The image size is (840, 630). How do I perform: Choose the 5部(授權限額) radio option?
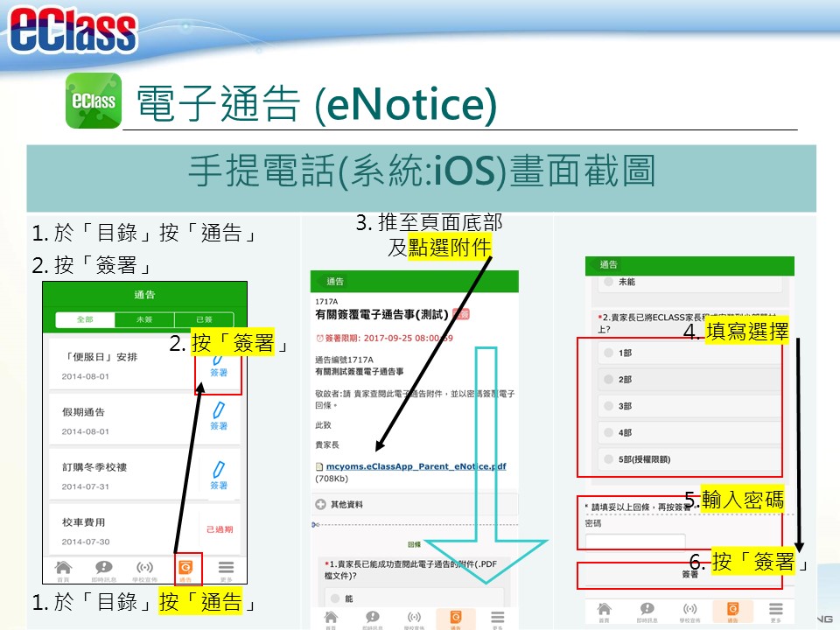pyautogui.click(x=609, y=459)
